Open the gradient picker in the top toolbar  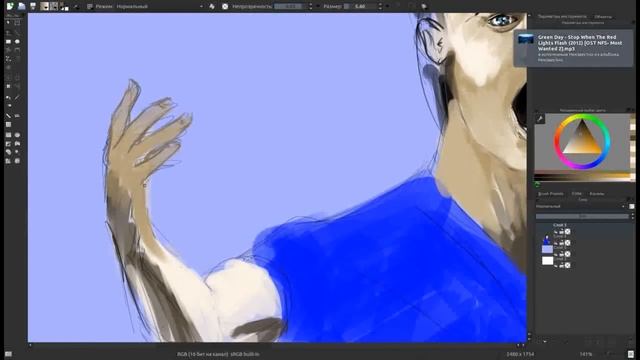(x=44, y=6)
